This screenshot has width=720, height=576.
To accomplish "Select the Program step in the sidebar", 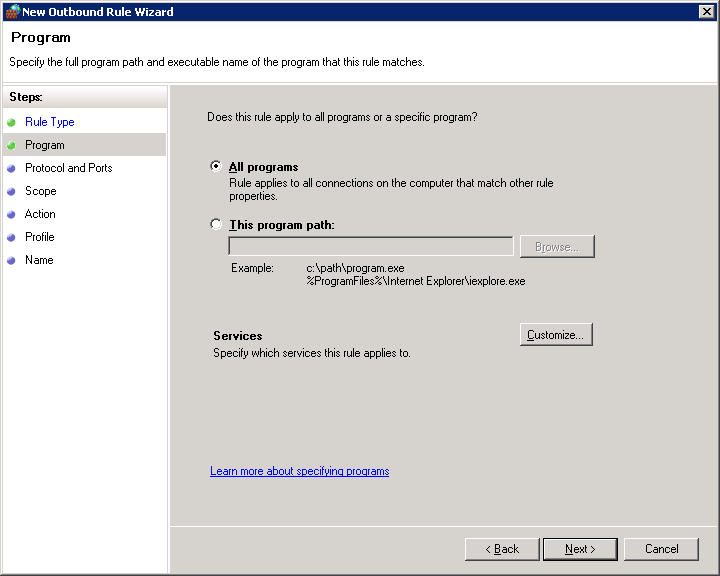I will point(84,145).
